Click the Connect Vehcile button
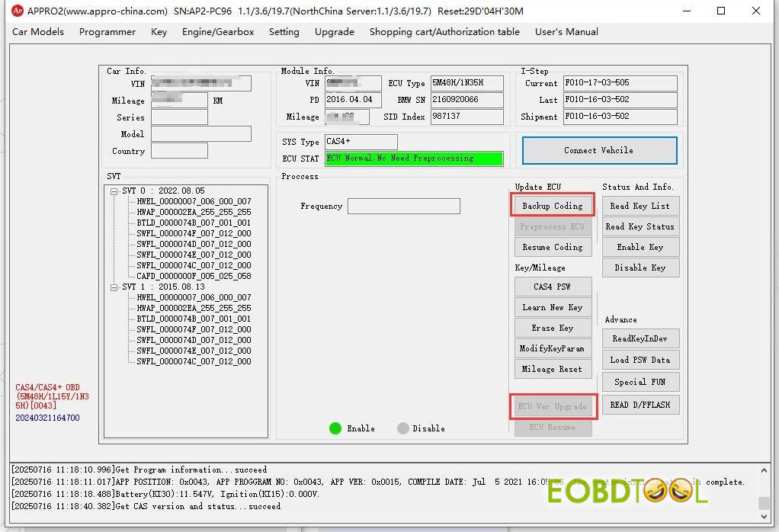The image size is (779, 532). pos(599,150)
